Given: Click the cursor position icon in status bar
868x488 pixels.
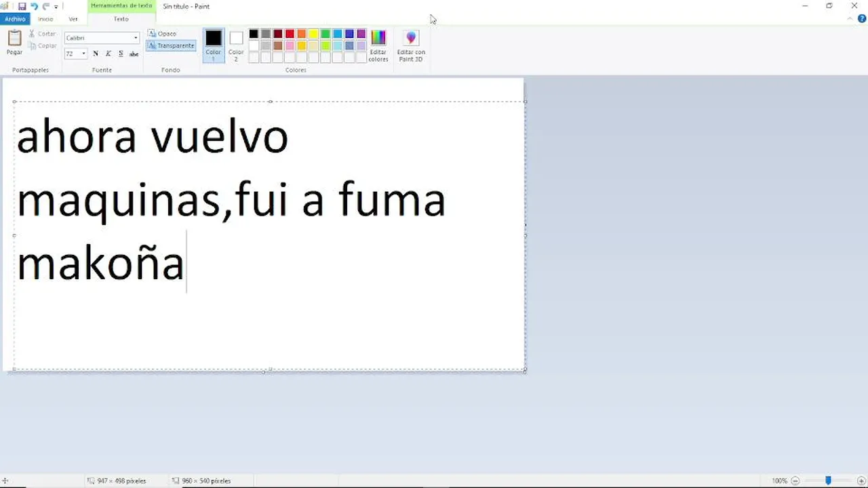Looking at the screenshot, I should 5,481.
